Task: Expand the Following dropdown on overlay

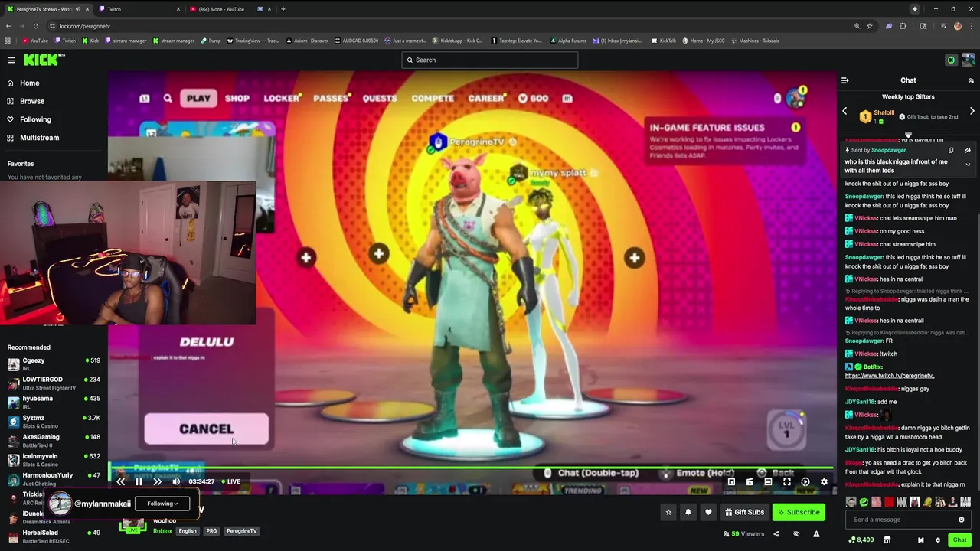Action: pos(162,504)
